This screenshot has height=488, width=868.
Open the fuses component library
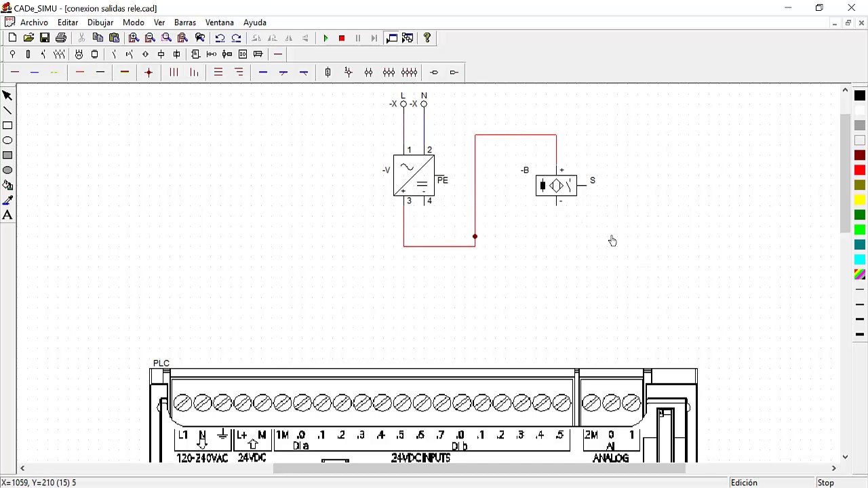28,54
